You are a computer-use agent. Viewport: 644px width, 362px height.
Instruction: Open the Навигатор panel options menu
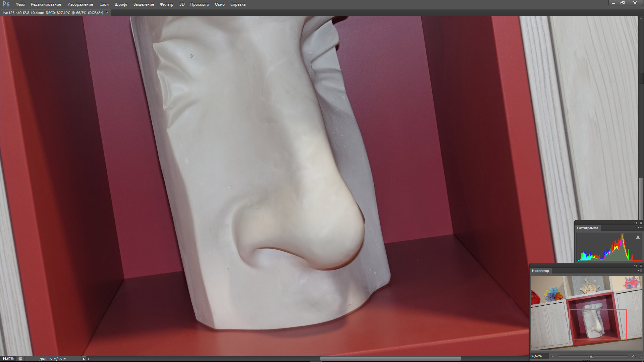tap(640, 271)
